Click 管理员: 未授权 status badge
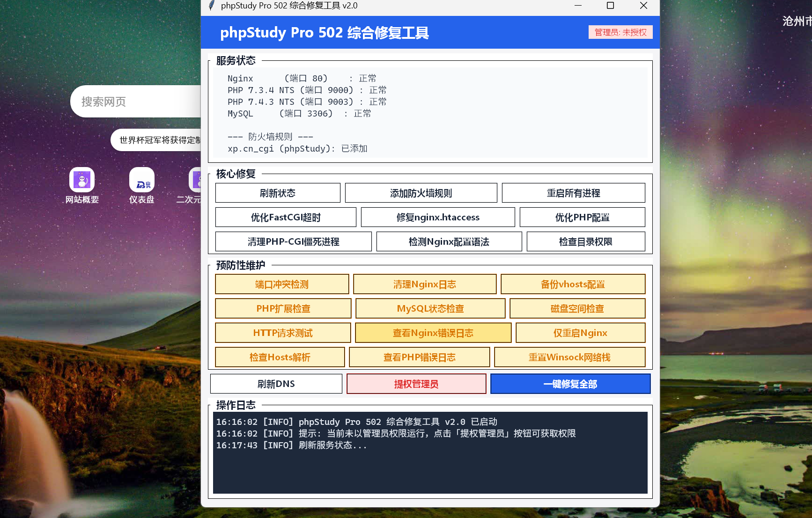This screenshot has width=812, height=518. click(620, 32)
